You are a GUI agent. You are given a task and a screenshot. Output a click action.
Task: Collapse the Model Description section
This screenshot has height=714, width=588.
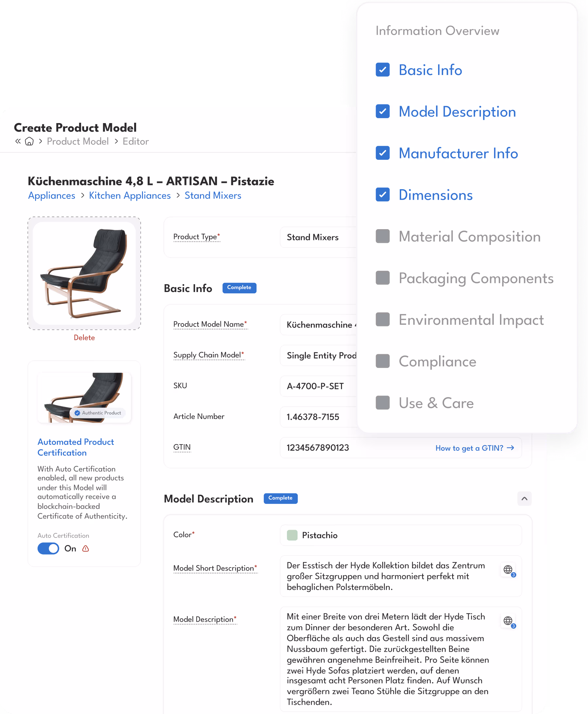524,499
